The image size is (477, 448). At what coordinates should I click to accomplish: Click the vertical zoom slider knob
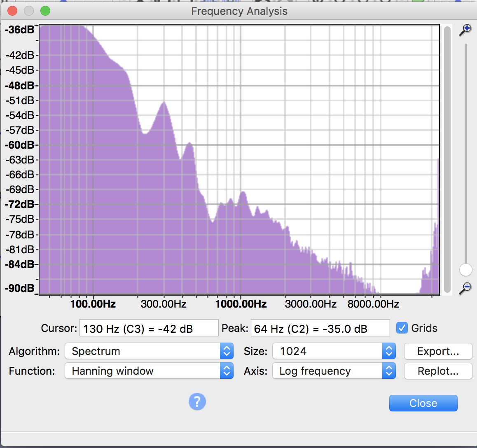coord(465,270)
